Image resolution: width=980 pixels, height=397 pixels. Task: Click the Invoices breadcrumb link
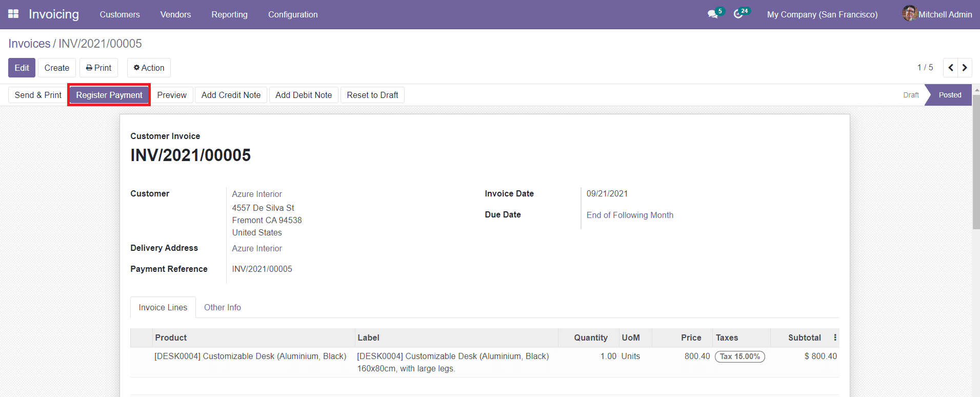[29, 44]
